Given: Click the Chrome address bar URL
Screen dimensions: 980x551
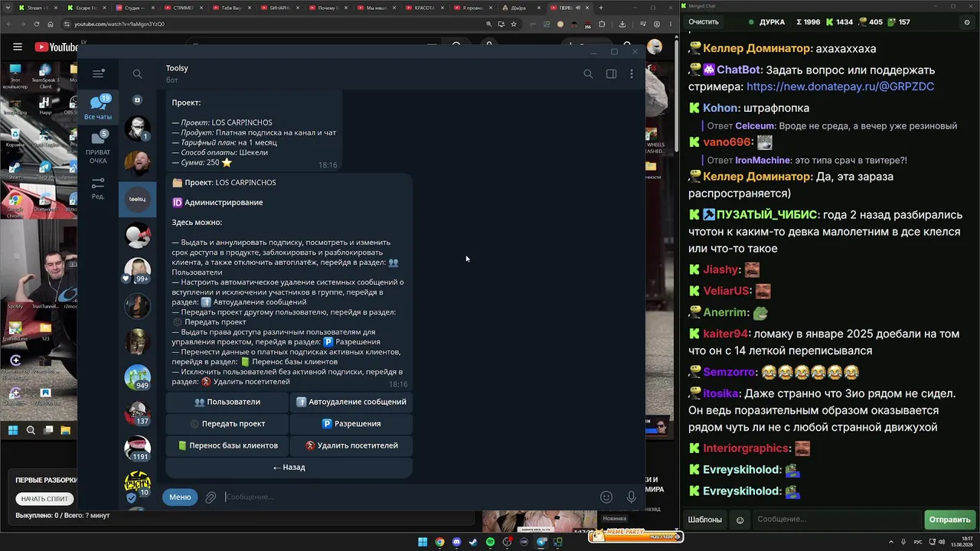Looking at the screenshot, I should click(x=119, y=24).
